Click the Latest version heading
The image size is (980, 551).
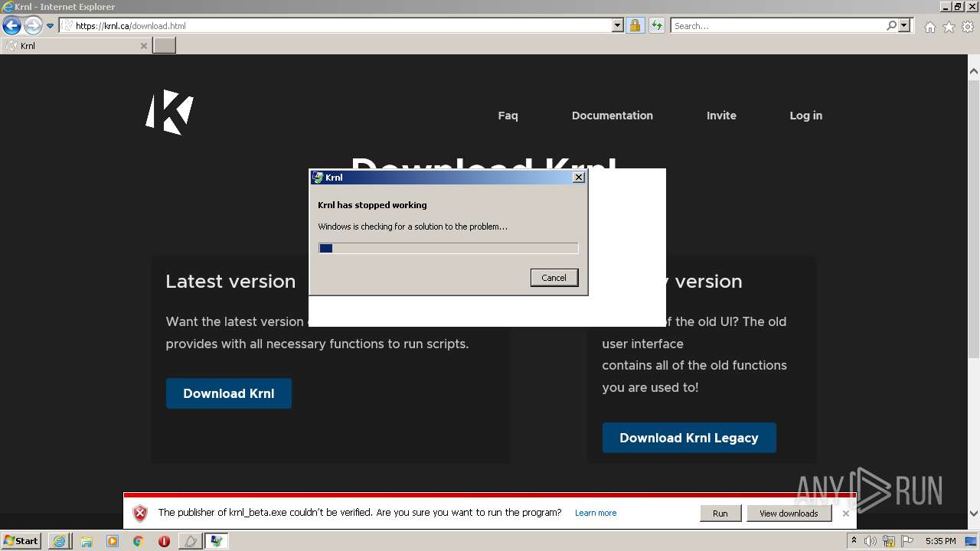coord(230,281)
